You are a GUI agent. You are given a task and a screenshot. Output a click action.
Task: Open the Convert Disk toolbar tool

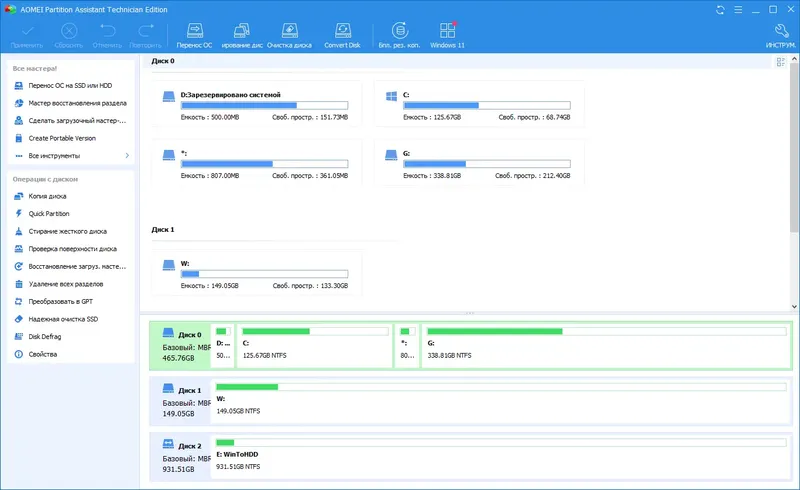(x=342, y=35)
